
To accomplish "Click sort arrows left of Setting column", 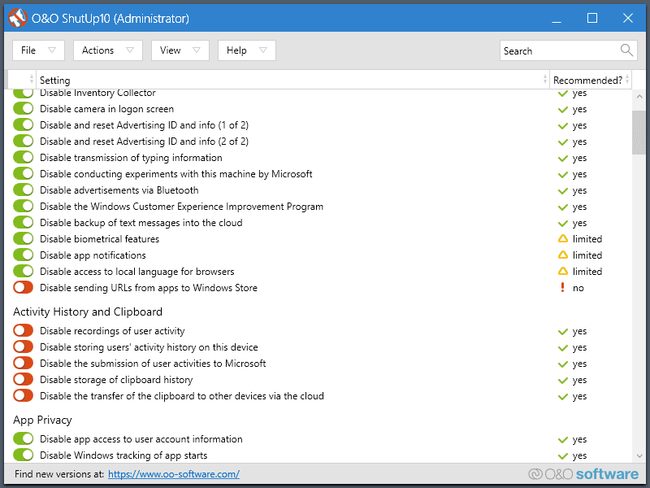I will [x=32, y=79].
